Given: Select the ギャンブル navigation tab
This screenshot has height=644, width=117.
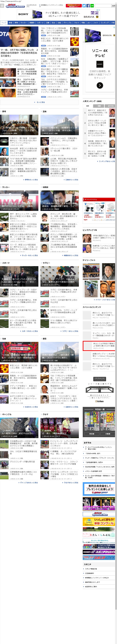Looking at the screenshot, I should coord(68,23).
